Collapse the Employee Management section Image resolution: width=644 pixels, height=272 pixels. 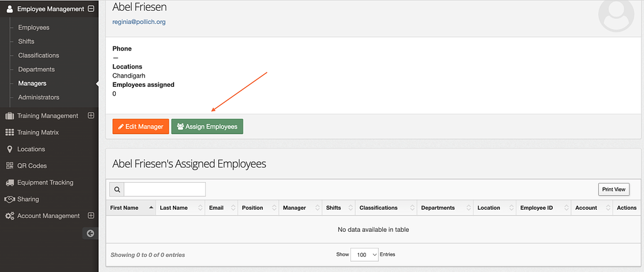point(91,9)
